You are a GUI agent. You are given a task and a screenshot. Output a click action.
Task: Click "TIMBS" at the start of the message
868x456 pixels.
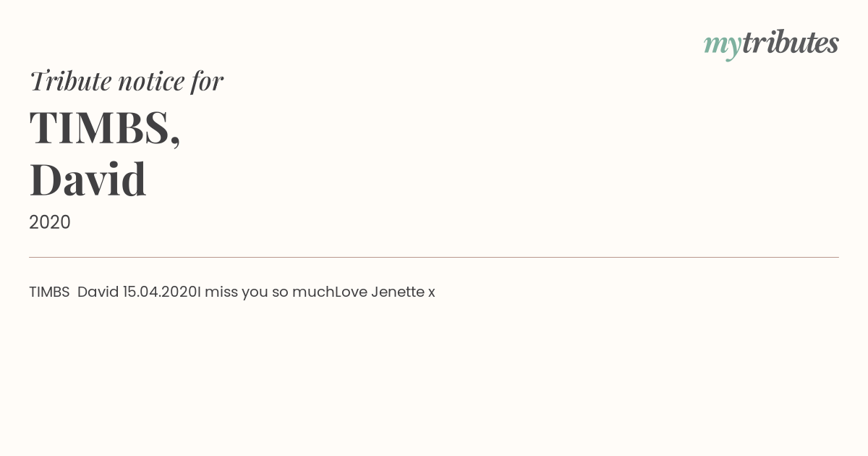(49, 292)
